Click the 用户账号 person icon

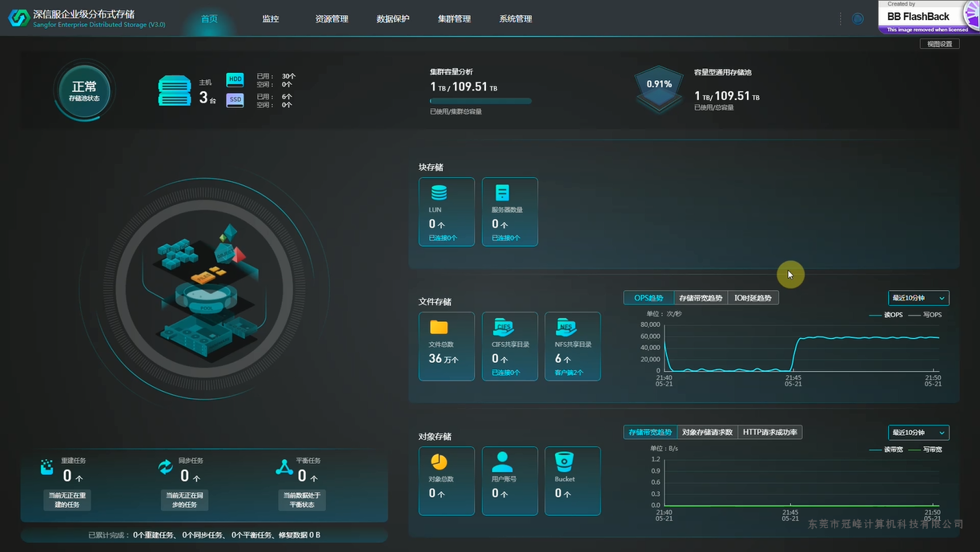pos(502,461)
